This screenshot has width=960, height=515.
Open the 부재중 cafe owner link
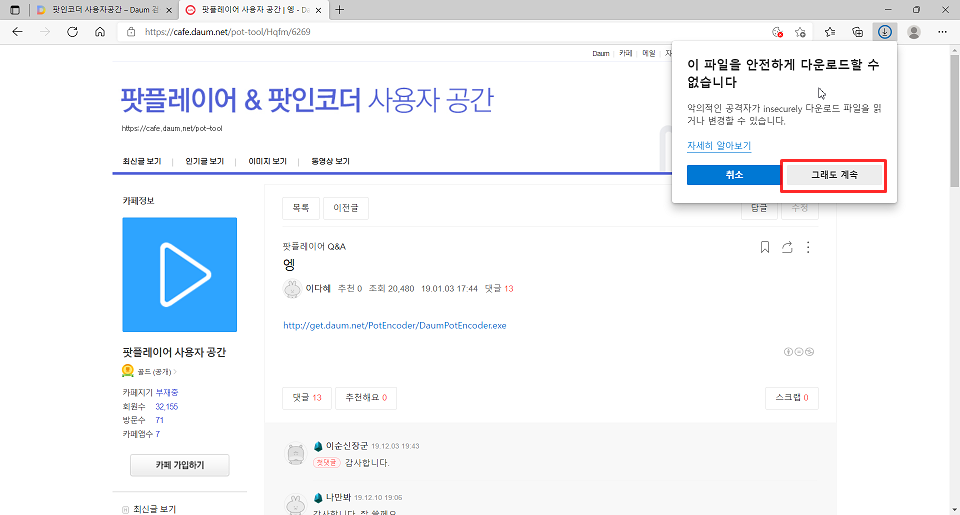click(167, 392)
